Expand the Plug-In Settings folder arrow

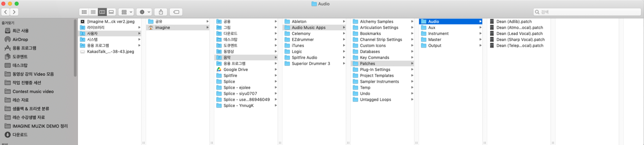point(412,70)
